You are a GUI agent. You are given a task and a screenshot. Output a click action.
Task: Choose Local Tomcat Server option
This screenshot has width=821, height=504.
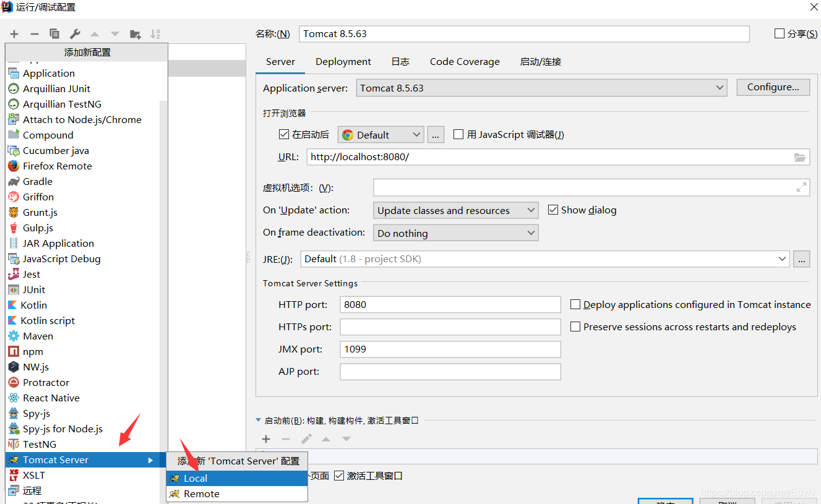point(237,478)
